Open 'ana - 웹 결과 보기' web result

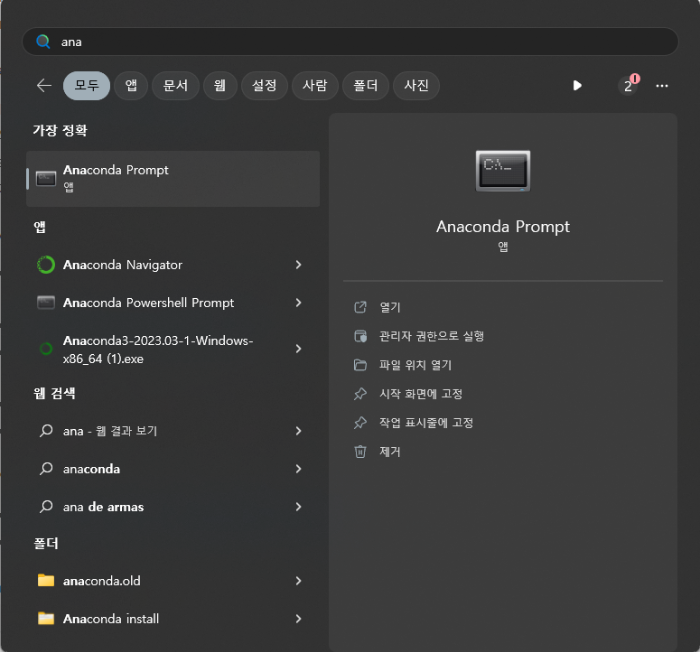pos(173,430)
